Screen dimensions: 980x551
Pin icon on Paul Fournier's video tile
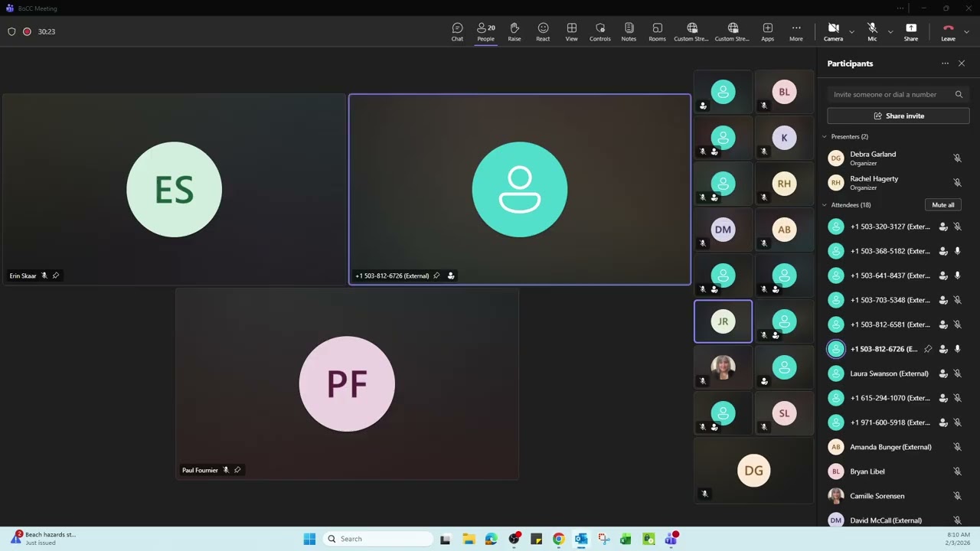pyautogui.click(x=237, y=470)
